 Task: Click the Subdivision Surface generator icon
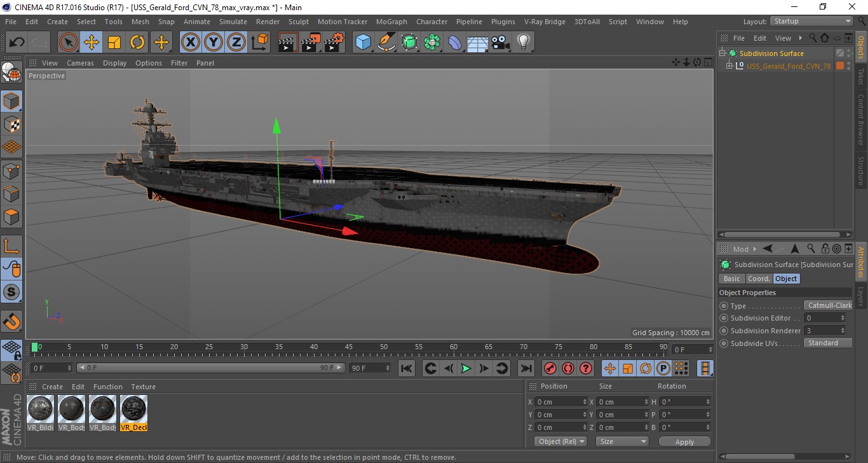pos(410,43)
